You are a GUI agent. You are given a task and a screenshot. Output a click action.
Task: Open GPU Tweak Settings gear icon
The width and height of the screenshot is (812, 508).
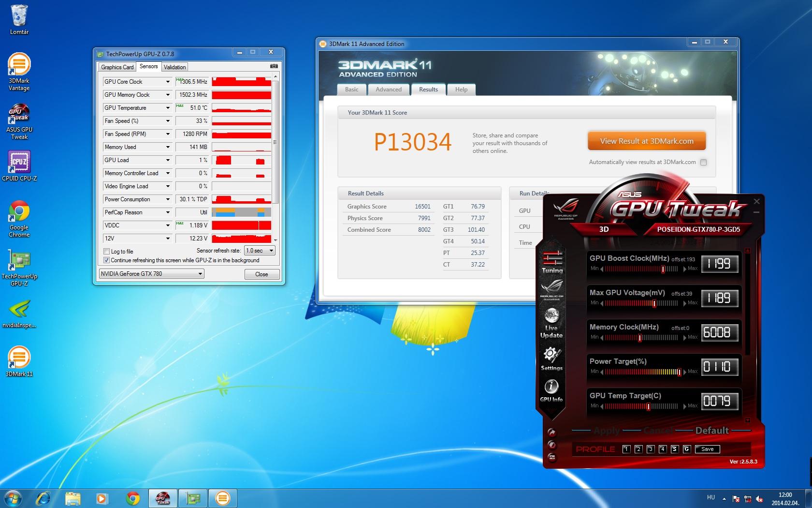click(x=551, y=359)
